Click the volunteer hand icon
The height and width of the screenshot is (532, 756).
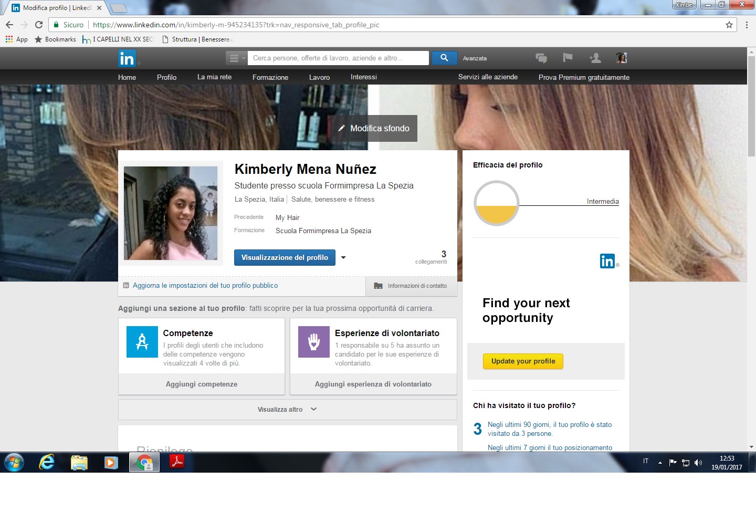point(314,342)
